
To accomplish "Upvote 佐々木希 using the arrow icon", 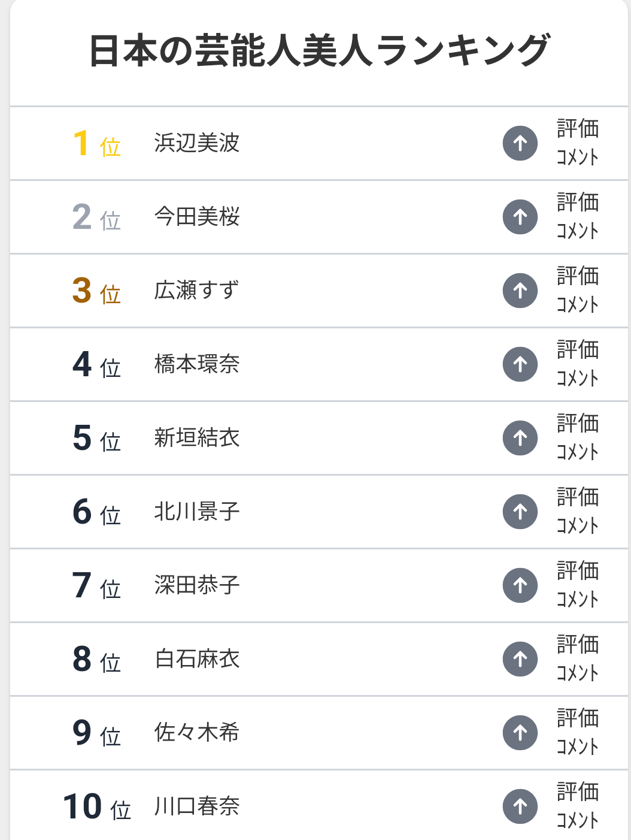I will pyautogui.click(x=520, y=733).
